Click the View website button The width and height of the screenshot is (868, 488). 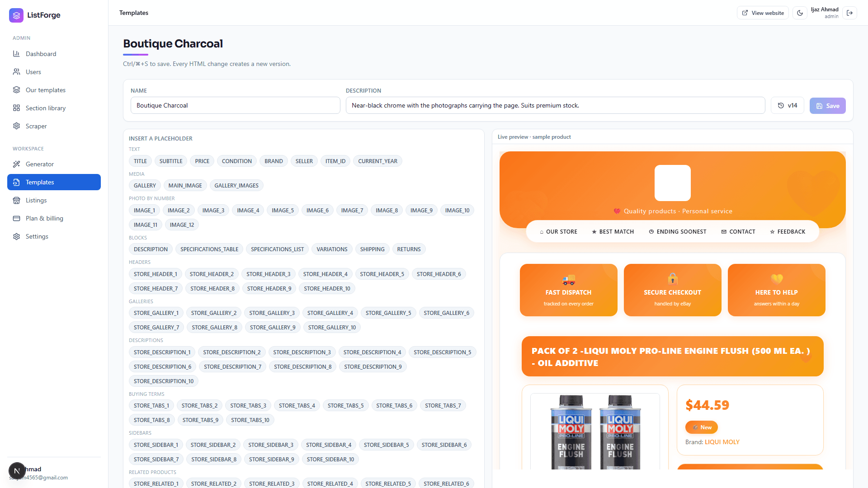point(763,13)
